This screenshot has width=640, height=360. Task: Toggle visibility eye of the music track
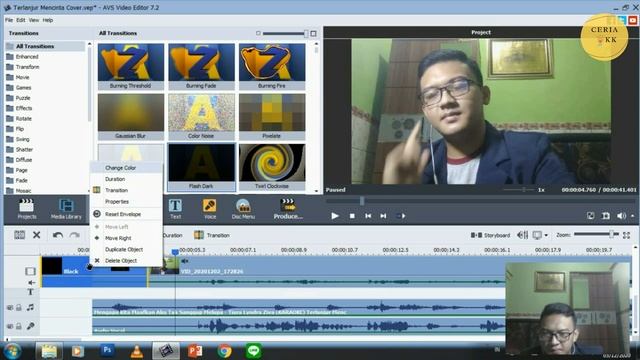10,308
